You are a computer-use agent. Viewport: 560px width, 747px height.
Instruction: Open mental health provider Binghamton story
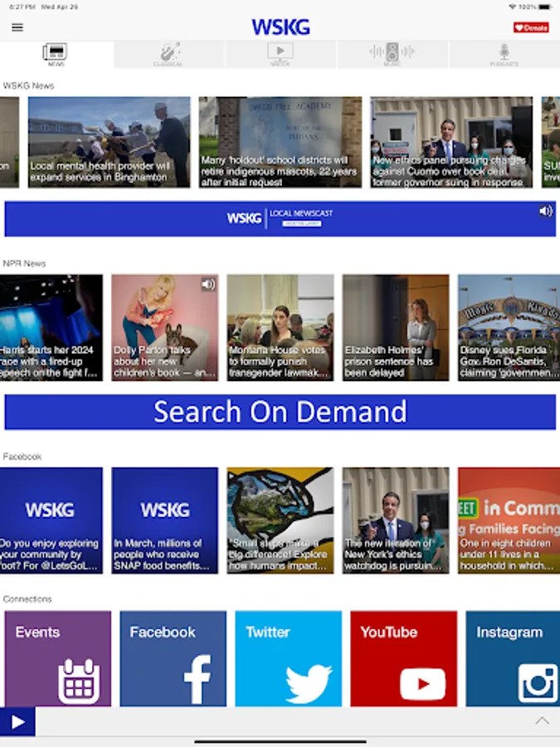coord(109,142)
